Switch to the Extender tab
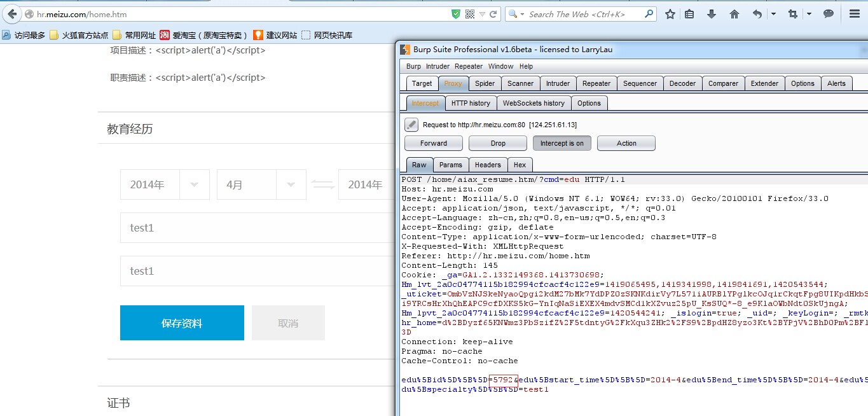 coord(764,83)
